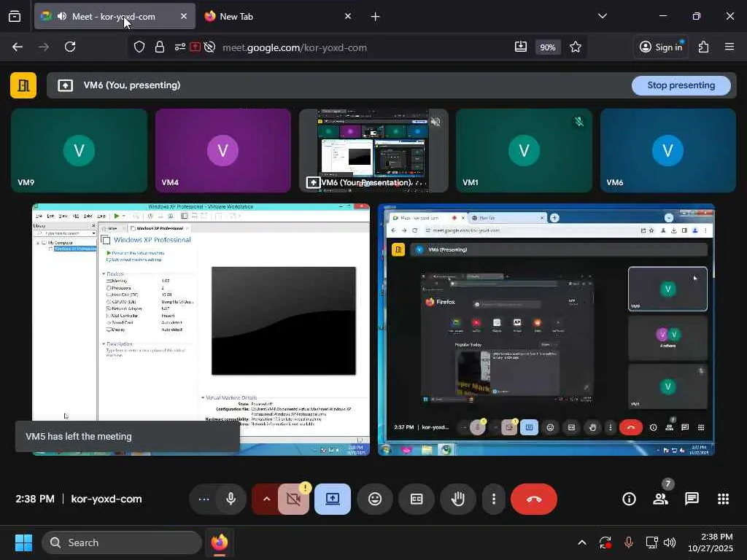Open site permissions icon in address bar
The image size is (747, 560).
coord(179,47)
